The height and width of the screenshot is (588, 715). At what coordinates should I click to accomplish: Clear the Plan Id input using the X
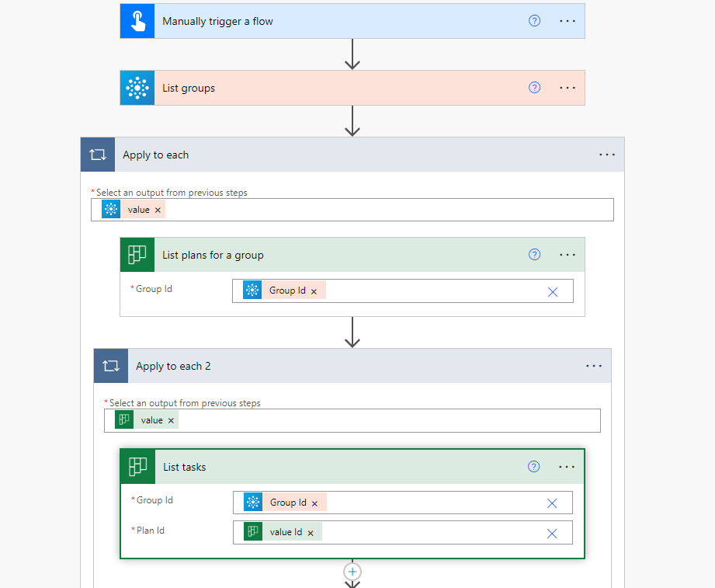click(x=552, y=531)
